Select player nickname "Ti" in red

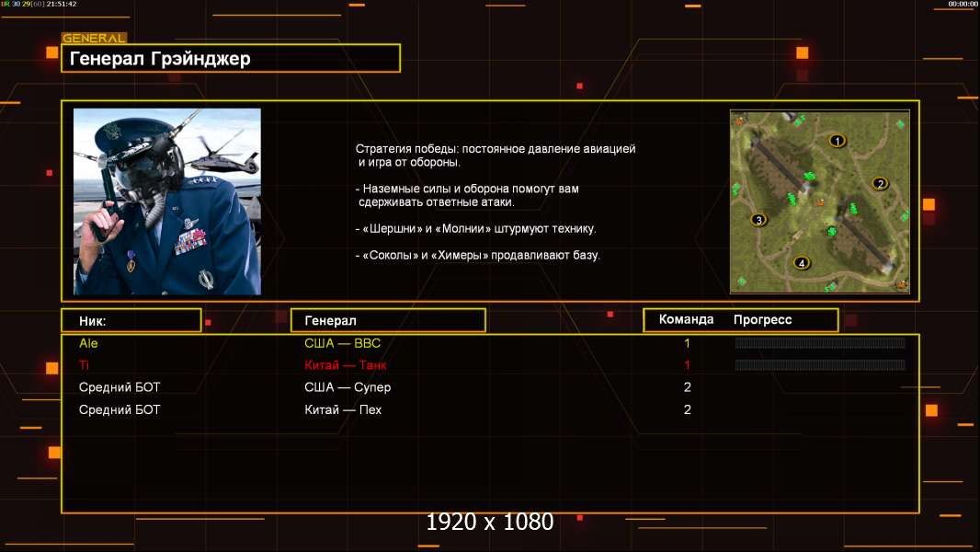pyautogui.click(x=84, y=365)
